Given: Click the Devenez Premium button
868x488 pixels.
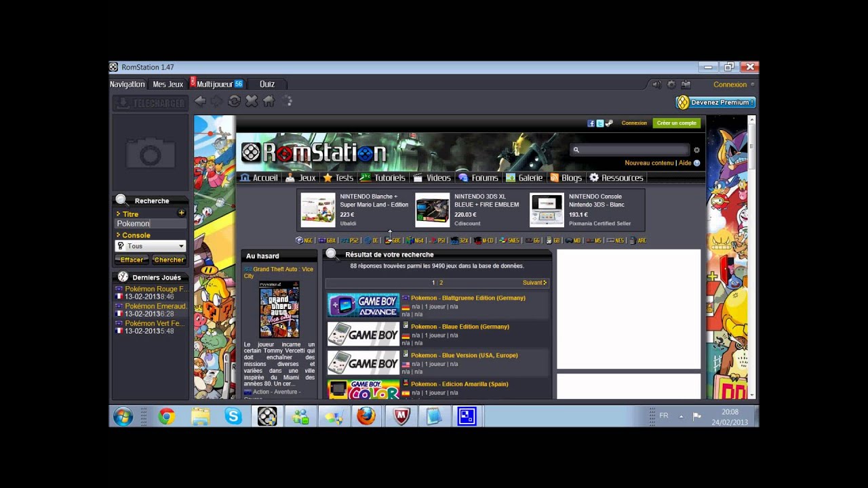Looking at the screenshot, I should point(716,102).
